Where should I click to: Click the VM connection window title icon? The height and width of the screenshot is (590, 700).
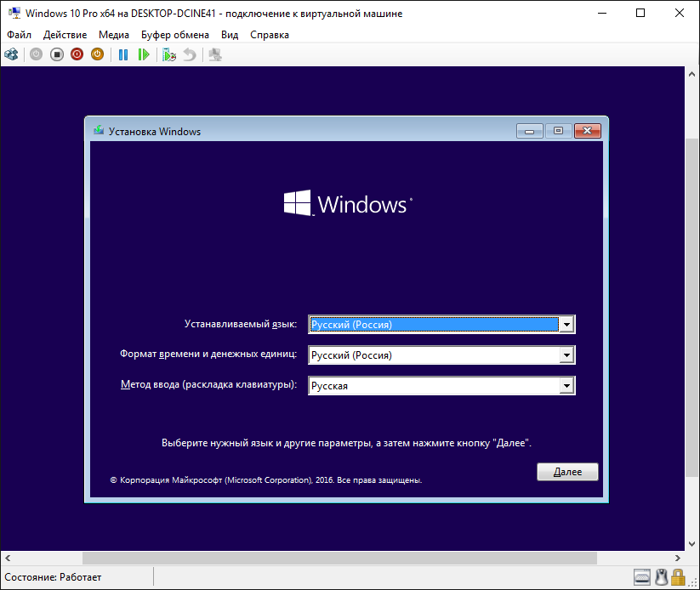[14, 13]
